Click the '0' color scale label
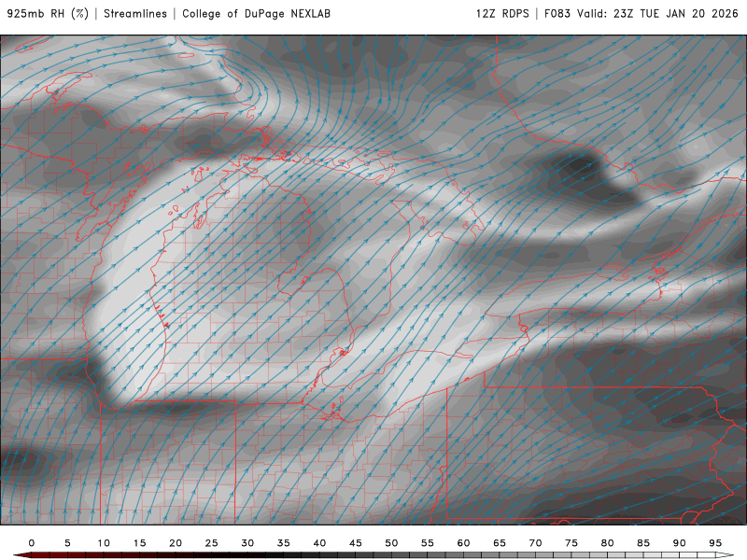 click(x=32, y=543)
